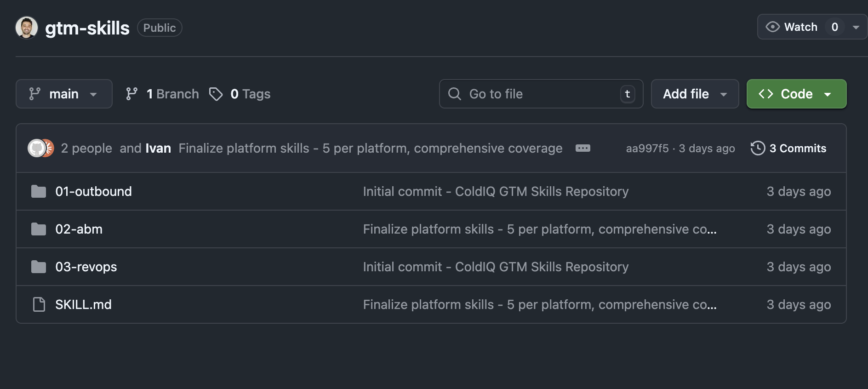Screen dimensions: 868x389
Task: Click the tag icon beside 0 Tags
Action: [x=216, y=94]
